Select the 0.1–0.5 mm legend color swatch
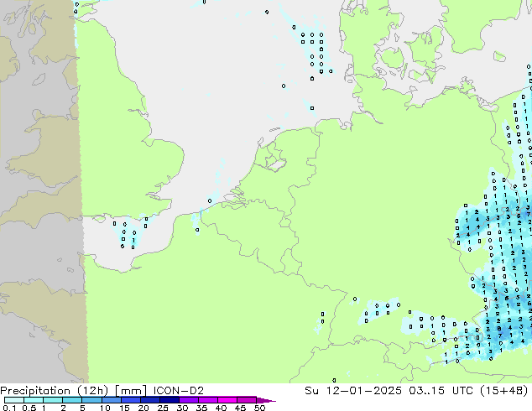The width and height of the screenshot is (532, 411). pos(14,400)
